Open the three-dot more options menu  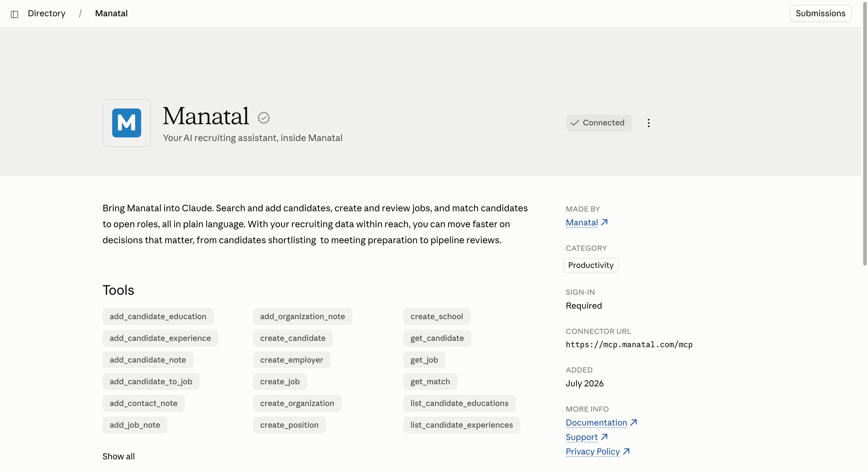click(648, 123)
